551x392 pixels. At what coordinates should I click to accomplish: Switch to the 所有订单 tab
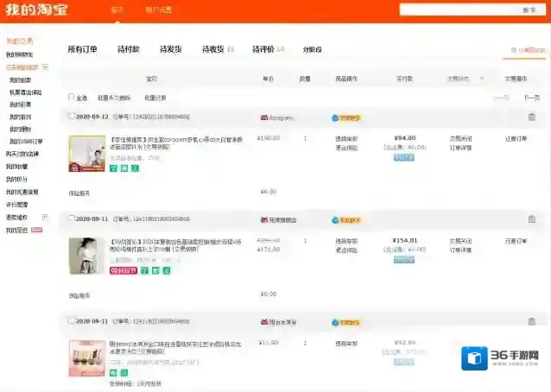82,49
